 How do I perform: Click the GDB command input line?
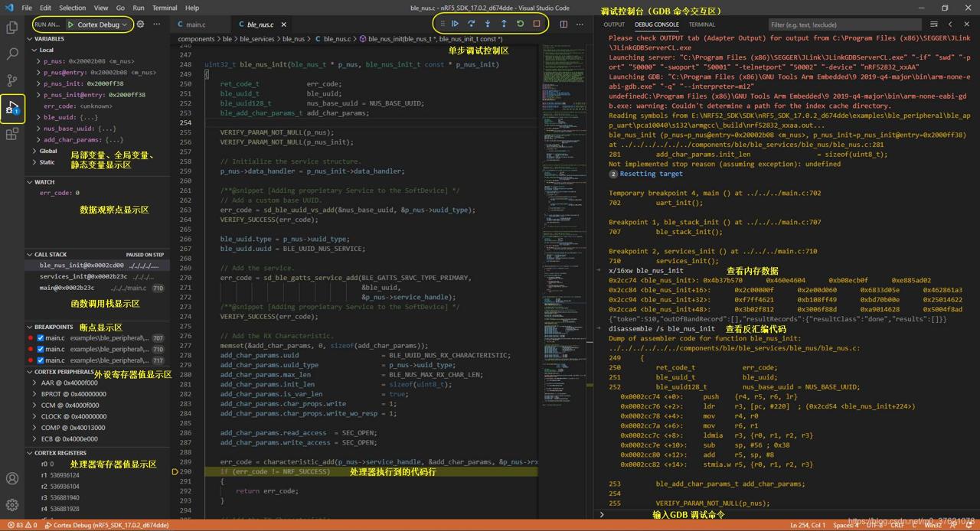pyautogui.click(x=790, y=514)
